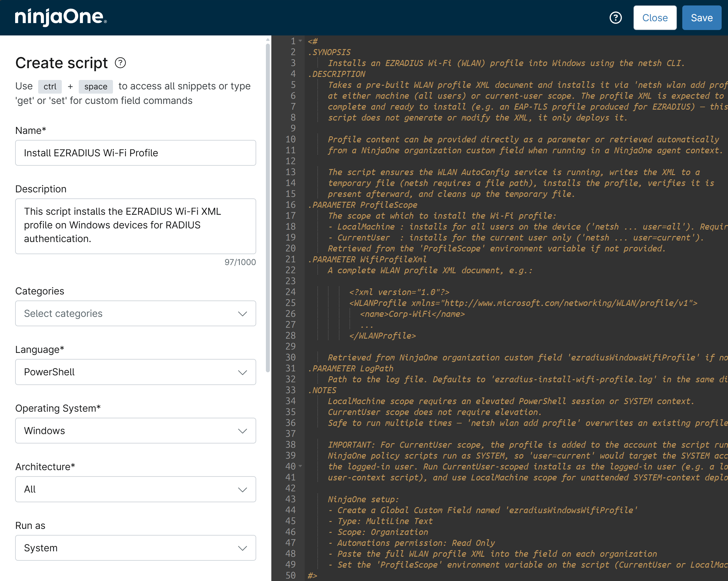Click the '- Type: MultiLine Text' line
Image resolution: width=728 pixels, height=581 pixels.
(x=380, y=521)
